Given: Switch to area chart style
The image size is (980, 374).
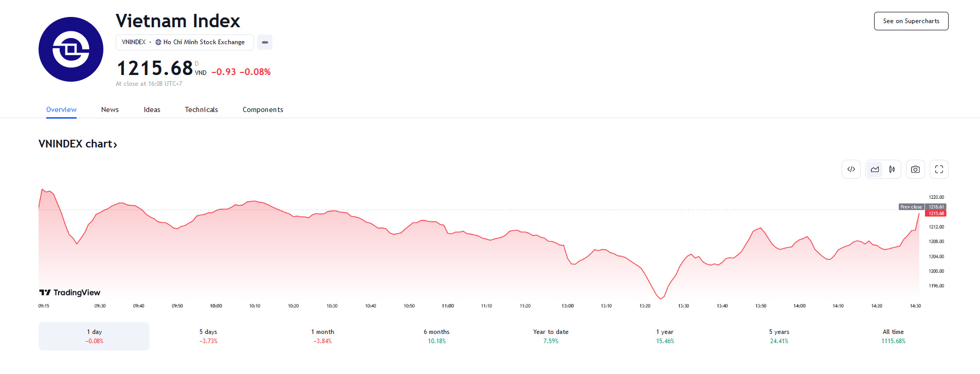Looking at the screenshot, I should (x=875, y=170).
